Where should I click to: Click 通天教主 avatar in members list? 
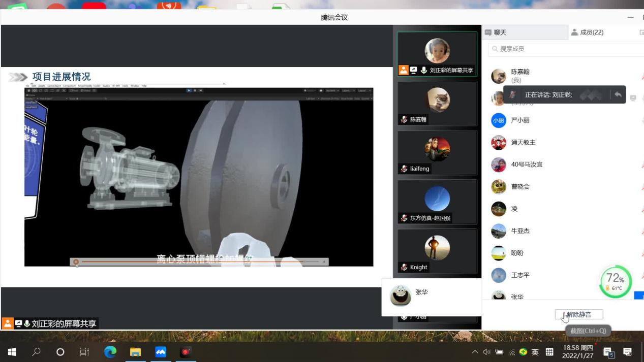[499, 143]
